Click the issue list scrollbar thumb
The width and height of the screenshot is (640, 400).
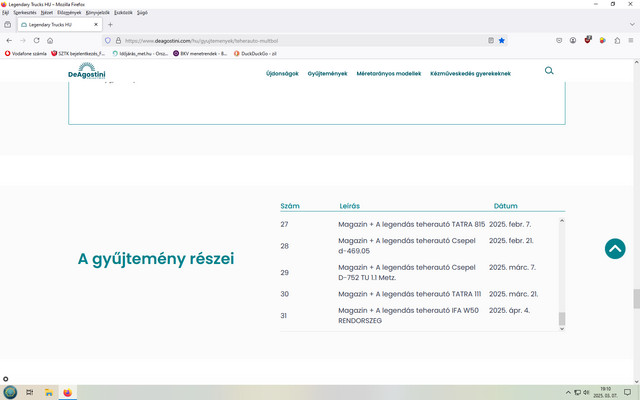(562, 318)
